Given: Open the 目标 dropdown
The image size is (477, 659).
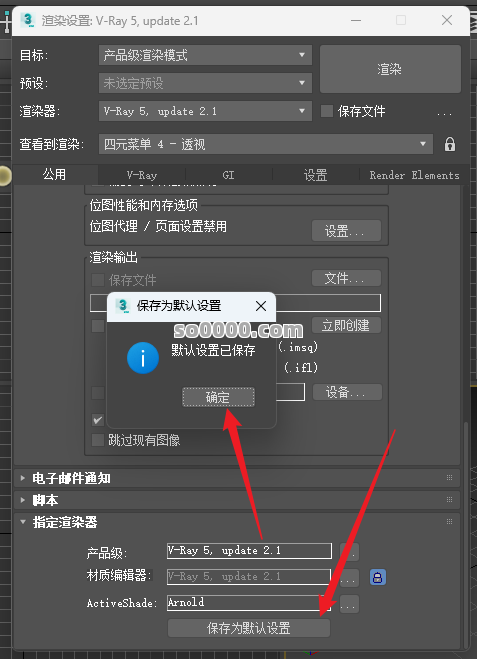Looking at the screenshot, I should pyautogui.click(x=205, y=55).
